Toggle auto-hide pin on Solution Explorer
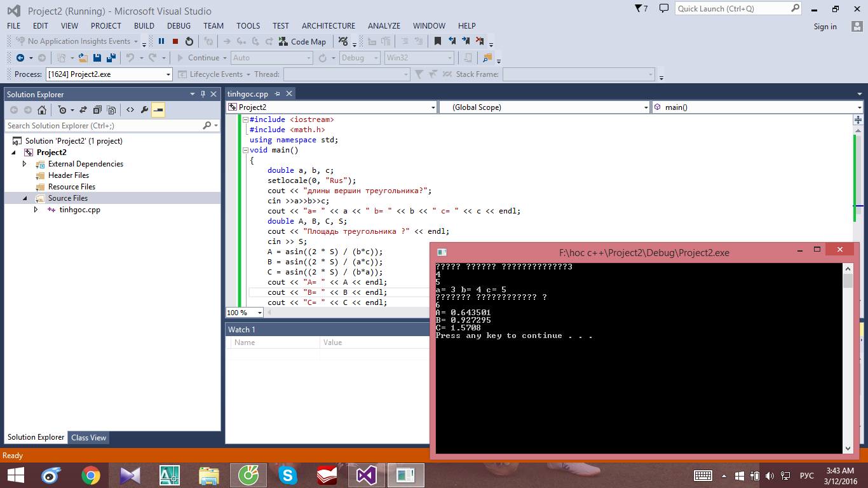The width and height of the screenshot is (868, 488). [x=203, y=94]
